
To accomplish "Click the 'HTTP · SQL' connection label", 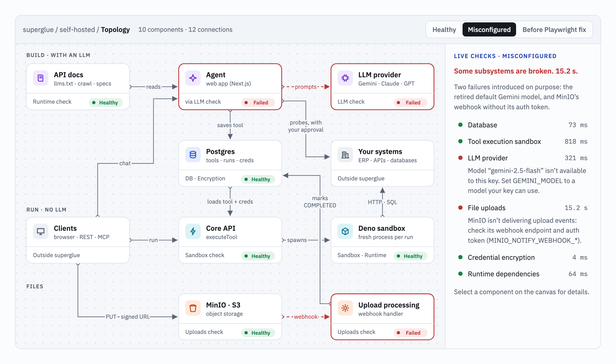I will [x=382, y=202].
